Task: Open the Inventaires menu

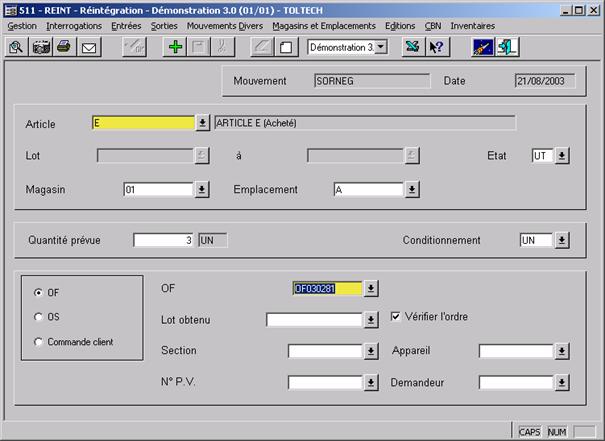Action: 473,25
